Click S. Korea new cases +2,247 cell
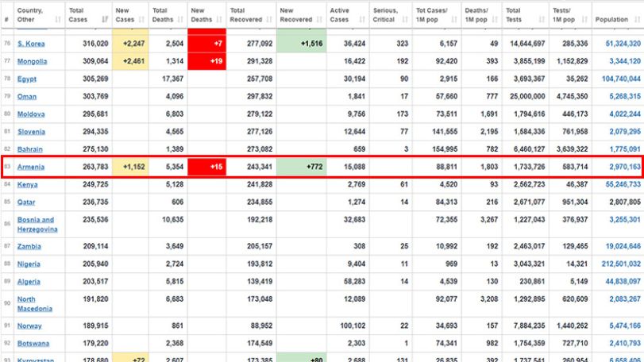The width and height of the screenshot is (644, 362). click(x=130, y=44)
